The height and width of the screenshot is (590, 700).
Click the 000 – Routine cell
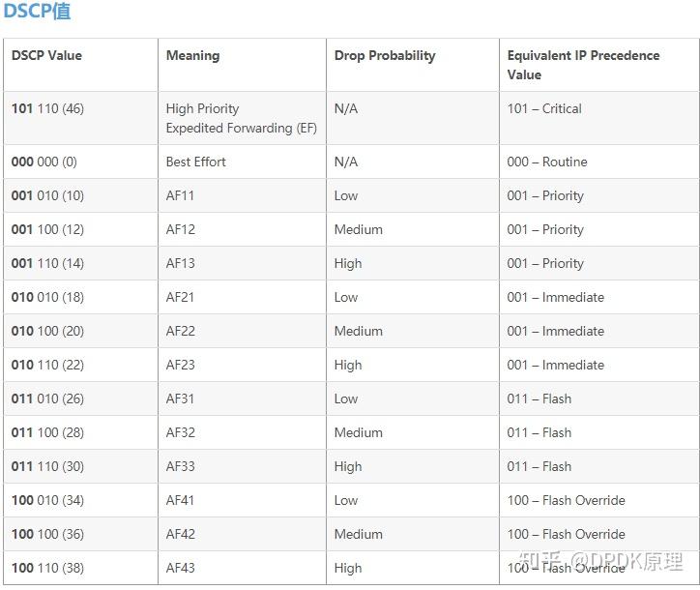pyautogui.click(x=547, y=162)
